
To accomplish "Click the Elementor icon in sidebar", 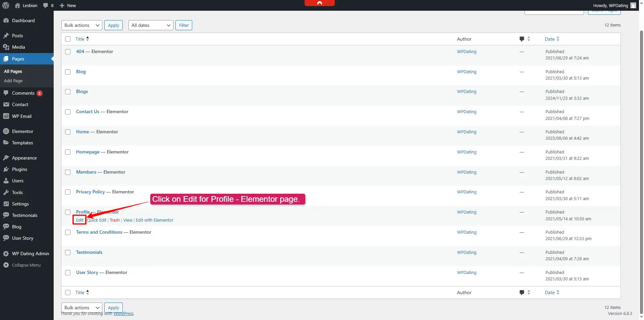I will 6,131.
